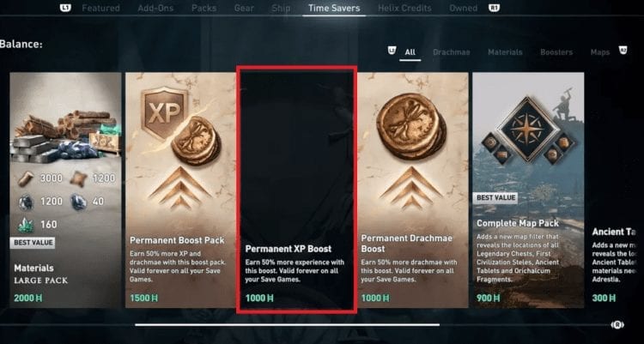644x344 pixels.
Task: Select the Featured tab
Action: click(x=100, y=8)
